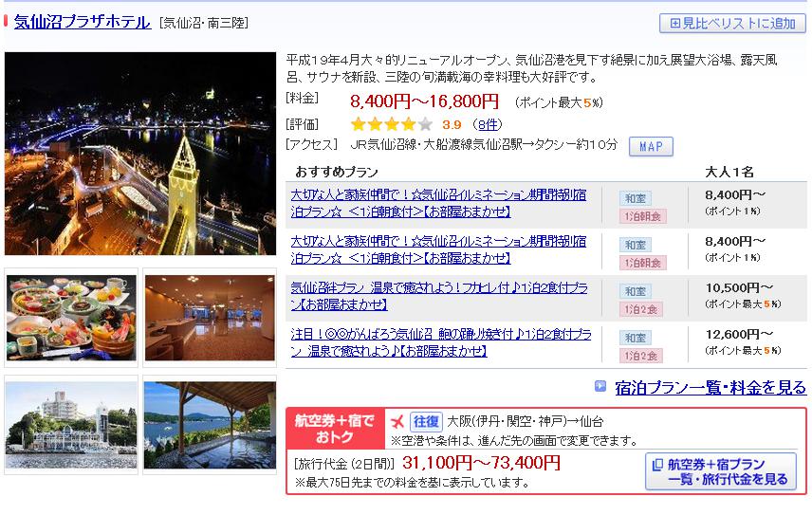Click the おすすめプラン heading

click(337, 172)
